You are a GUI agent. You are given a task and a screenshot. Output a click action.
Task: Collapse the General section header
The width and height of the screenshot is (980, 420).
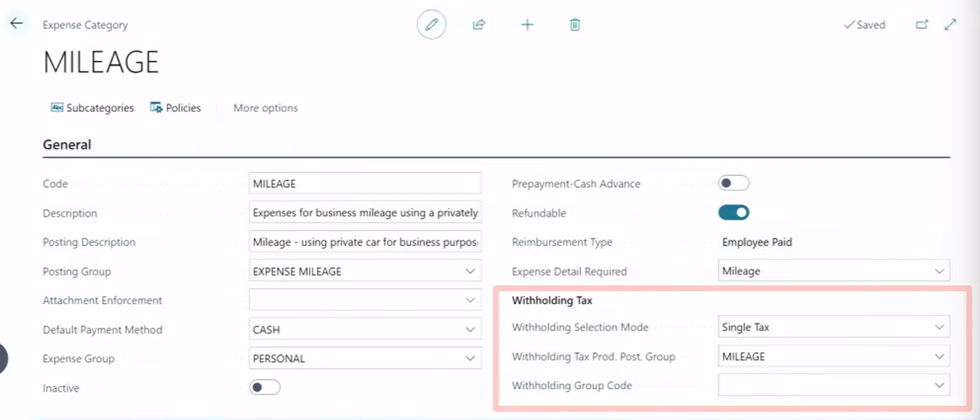[x=67, y=144]
